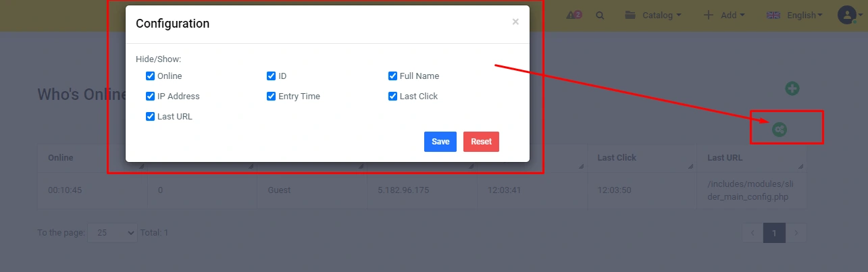The width and height of the screenshot is (868, 272).
Task: Select page 1 in pagination
Action: click(774, 233)
